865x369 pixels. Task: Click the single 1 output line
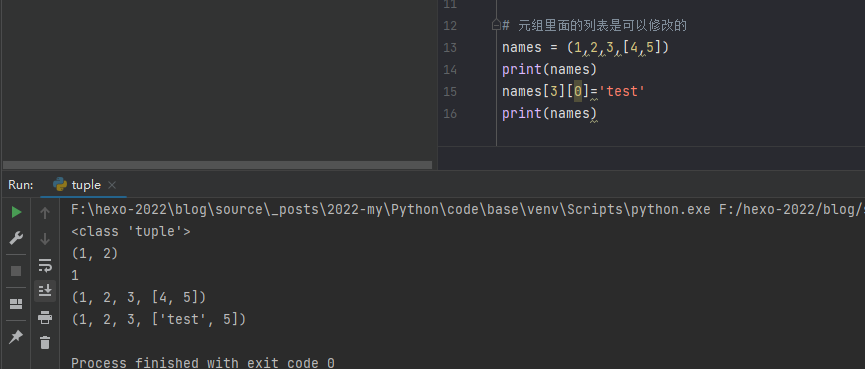75,275
